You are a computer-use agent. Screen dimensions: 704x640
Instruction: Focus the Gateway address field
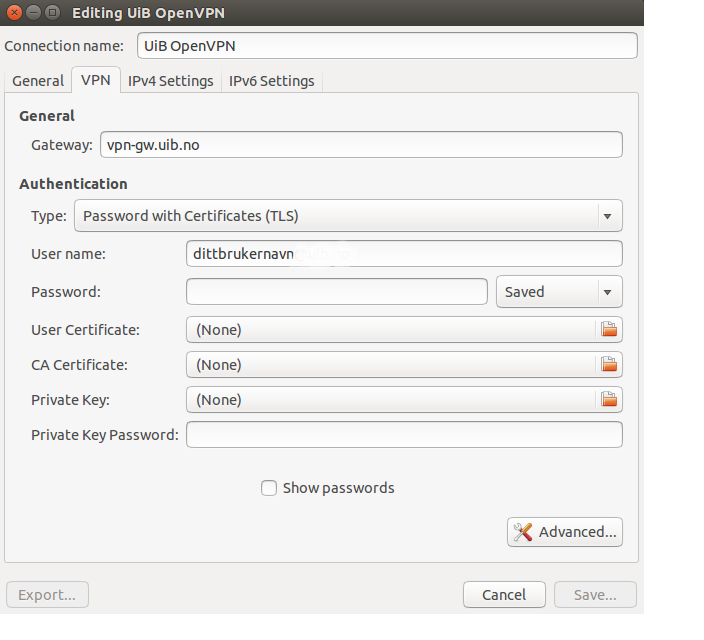pyautogui.click(x=360, y=145)
